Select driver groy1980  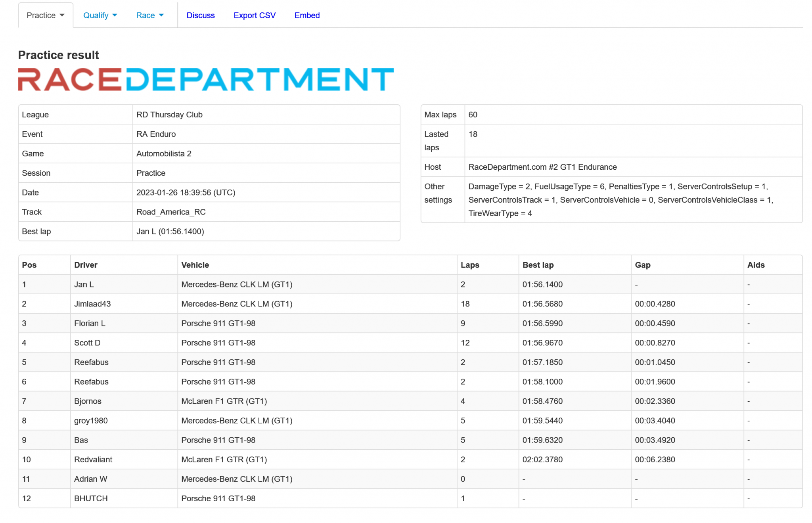pyautogui.click(x=91, y=420)
